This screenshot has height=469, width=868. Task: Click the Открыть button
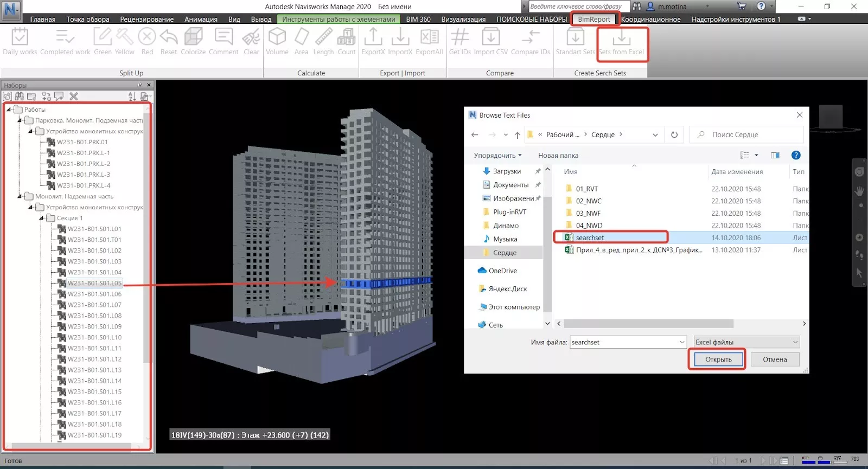(x=718, y=359)
